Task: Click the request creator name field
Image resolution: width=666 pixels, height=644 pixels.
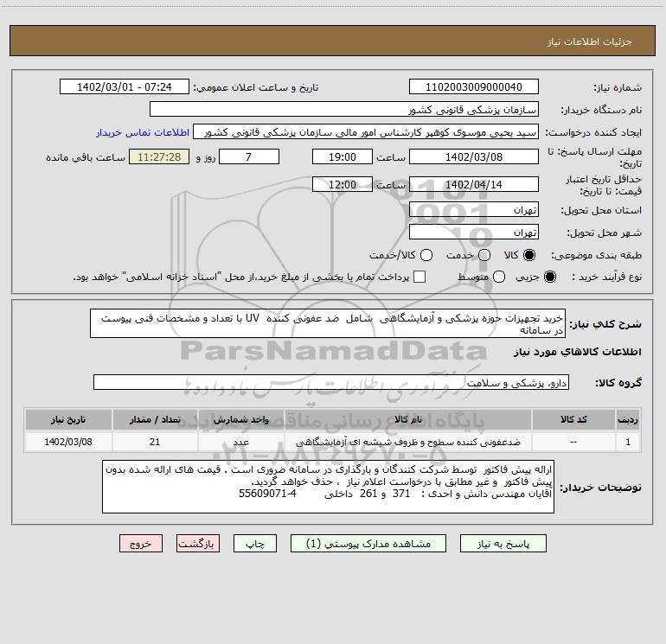Action: pyautogui.click(x=366, y=131)
